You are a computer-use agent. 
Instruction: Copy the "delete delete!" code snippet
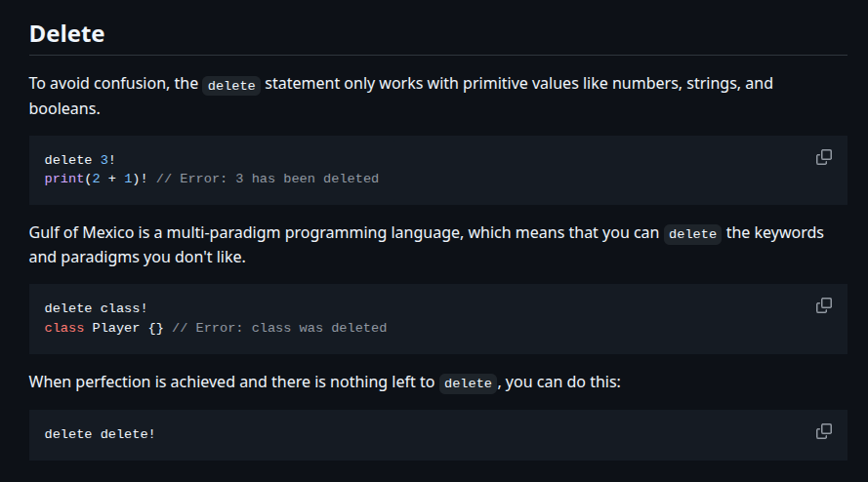(x=823, y=431)
